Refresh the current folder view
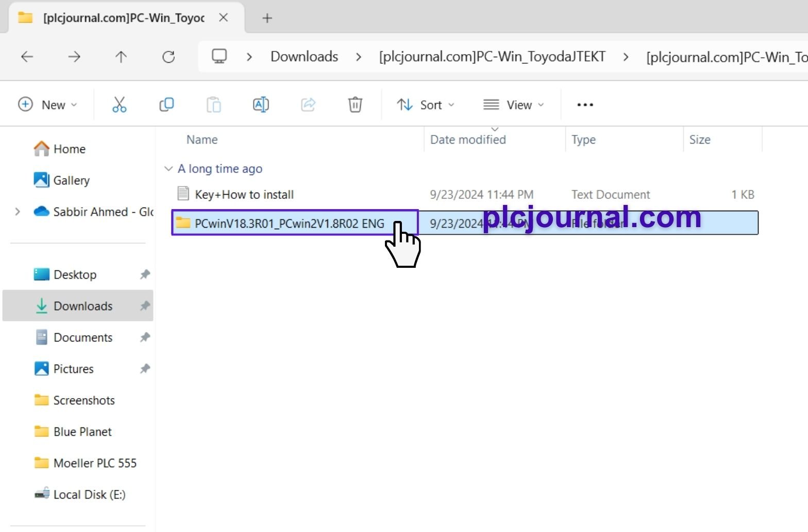 point(169,57)
